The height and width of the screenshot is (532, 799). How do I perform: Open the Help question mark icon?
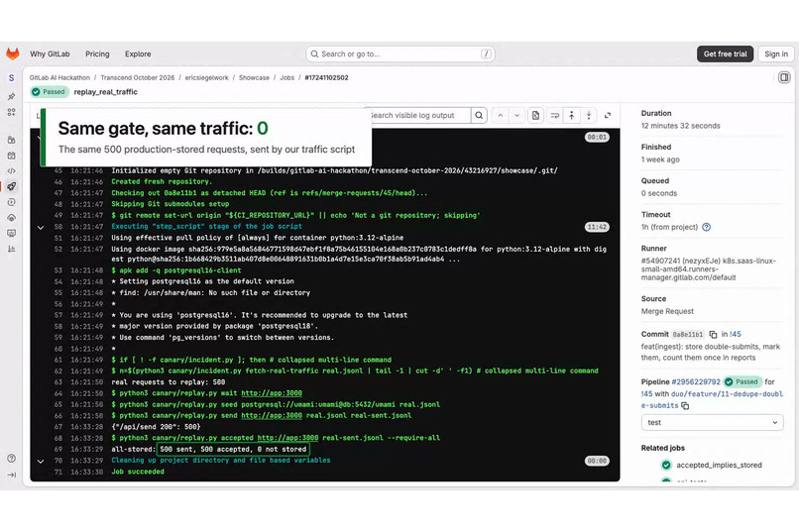[x=11, y=458]
